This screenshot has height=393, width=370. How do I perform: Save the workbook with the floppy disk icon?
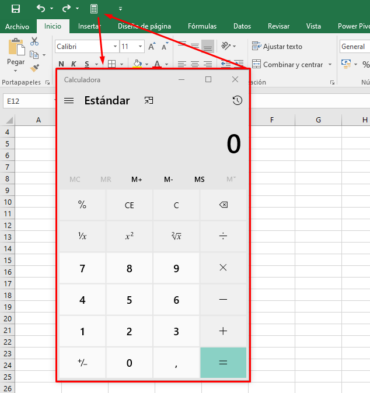[x=15, y=9]
